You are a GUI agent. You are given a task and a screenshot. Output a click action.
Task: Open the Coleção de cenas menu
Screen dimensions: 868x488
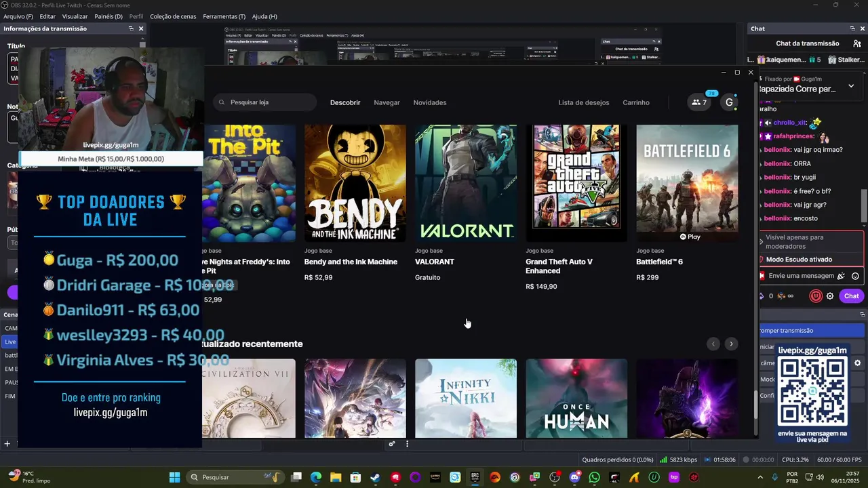point(173,16)
